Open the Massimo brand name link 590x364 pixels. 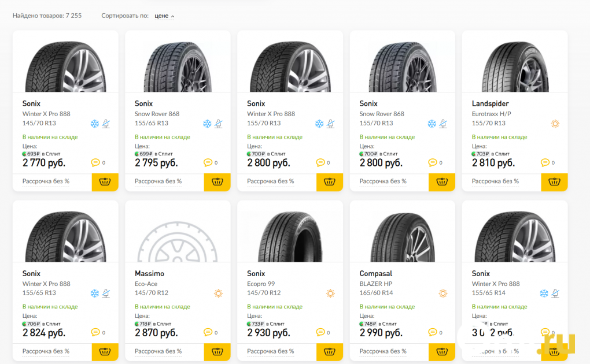click(149, 273)
